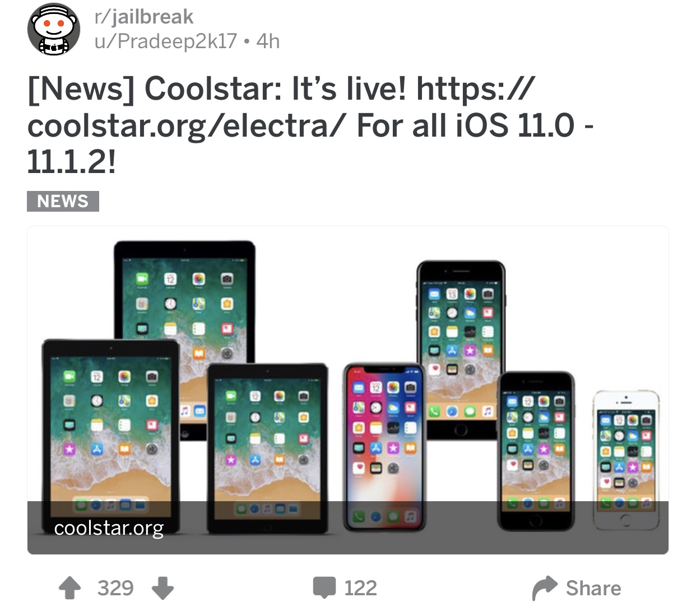Image resolution: width=696 pixels, height=616 pixels.
Task: Click the share arrow icon
Action: click(x=544, y=588)
